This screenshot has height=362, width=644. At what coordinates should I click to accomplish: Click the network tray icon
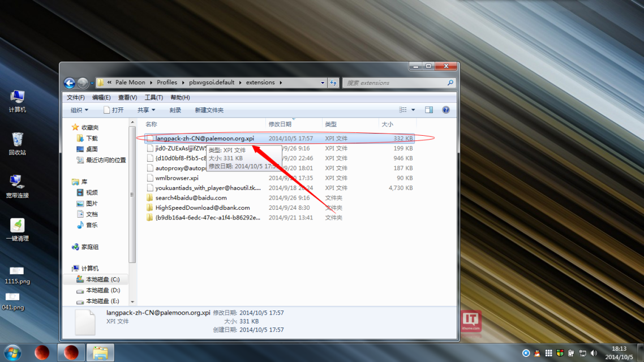pyautogui.click(x=582, y=353)
